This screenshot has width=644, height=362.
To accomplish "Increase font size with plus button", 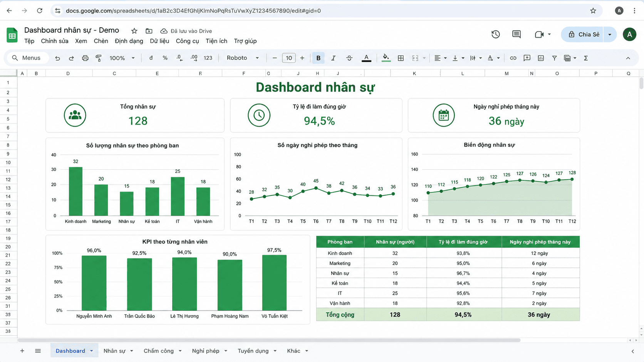I will [302, 58].
